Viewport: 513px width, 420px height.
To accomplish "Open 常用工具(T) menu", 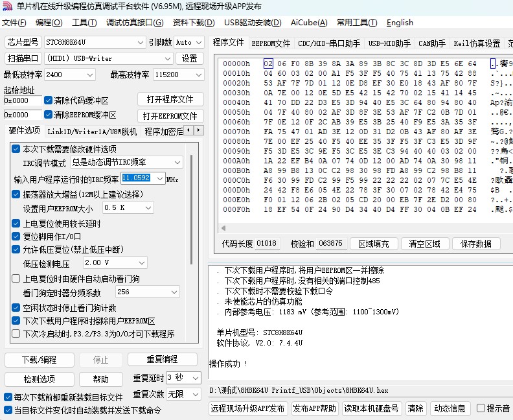I will 357,23.
